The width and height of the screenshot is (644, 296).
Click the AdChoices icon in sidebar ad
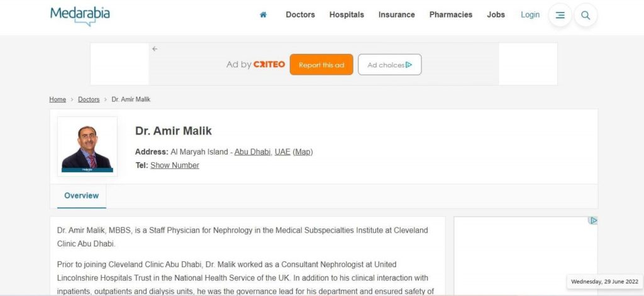[x=592, y=221]
